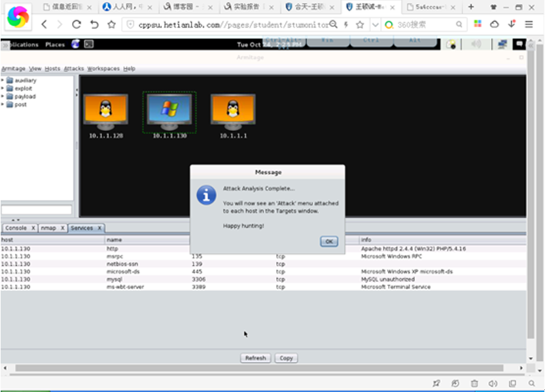Open the Places menu in top panel

tap(55, 45)
